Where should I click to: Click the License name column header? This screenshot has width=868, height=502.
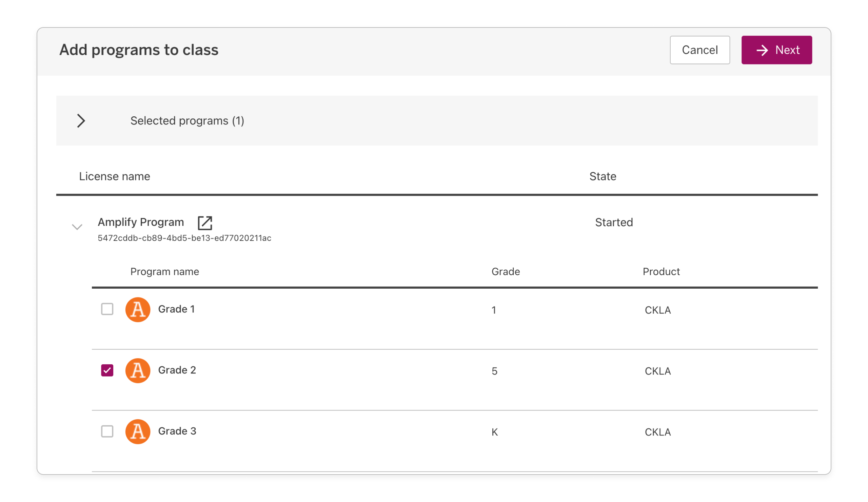[x=114, y=176]
